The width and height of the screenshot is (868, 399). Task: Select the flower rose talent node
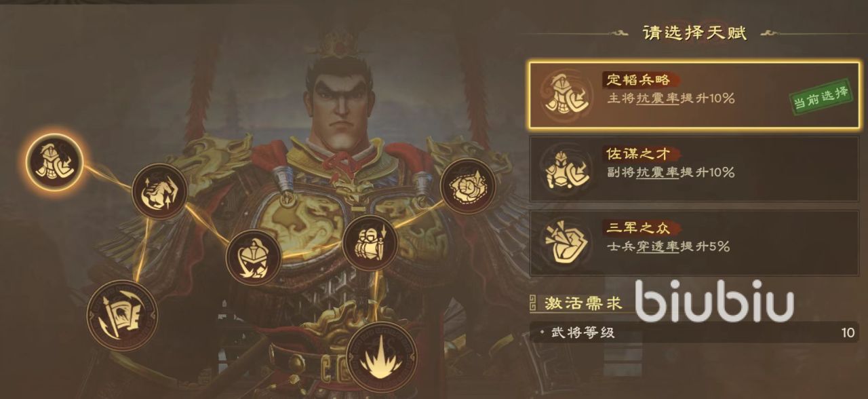(x=468, y=185)
